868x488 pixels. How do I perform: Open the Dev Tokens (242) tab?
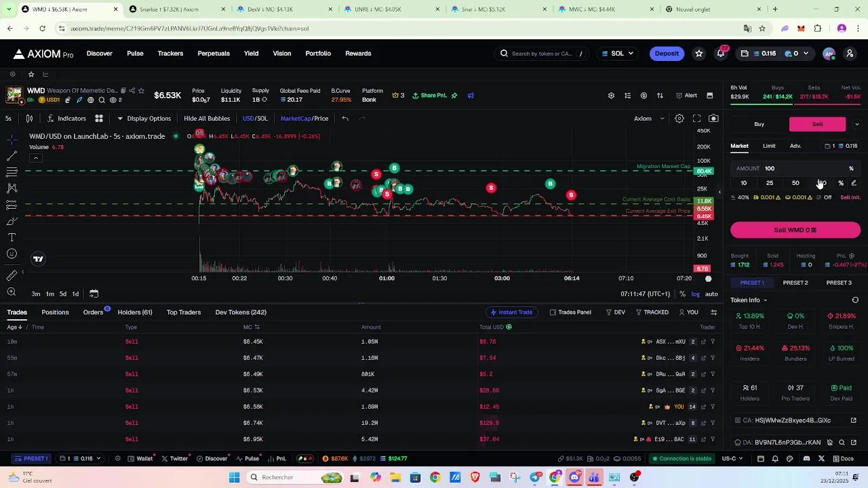point(241,312)
